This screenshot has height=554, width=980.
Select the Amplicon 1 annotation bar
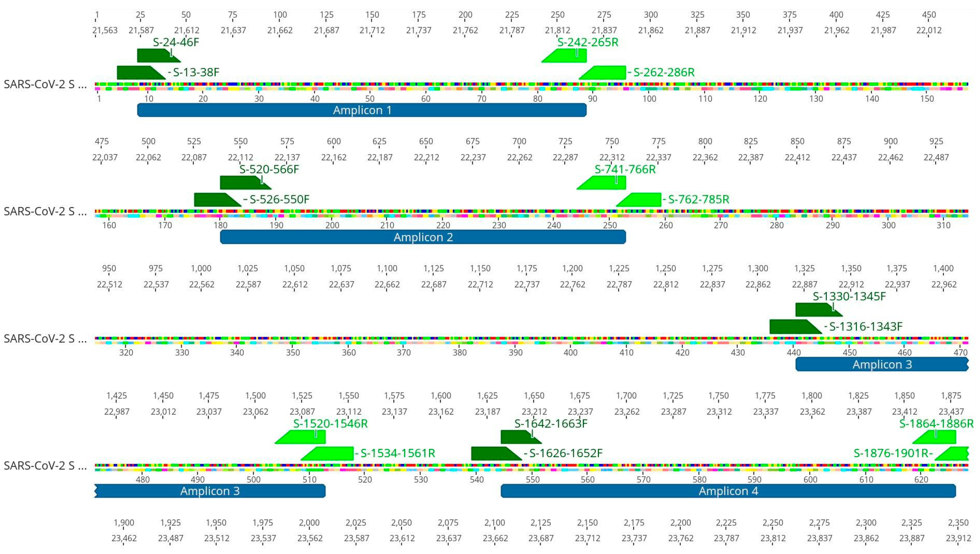click(x=361, y=110)
